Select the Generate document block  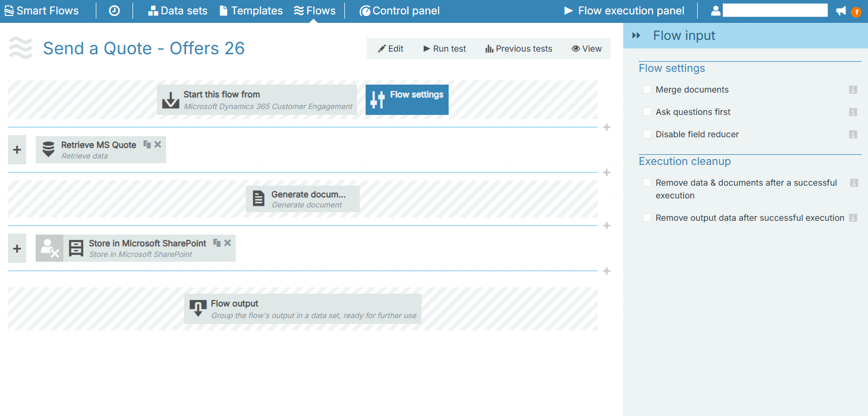303,199
